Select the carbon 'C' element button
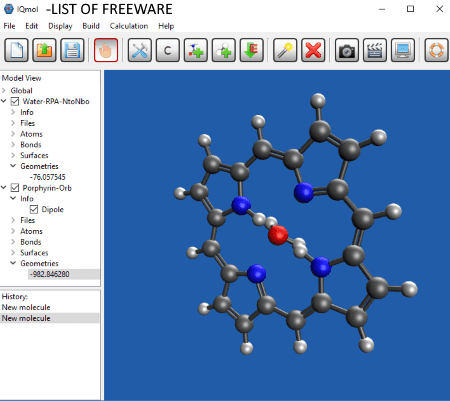Screen dimensions: 450x401 pos(168,50)
